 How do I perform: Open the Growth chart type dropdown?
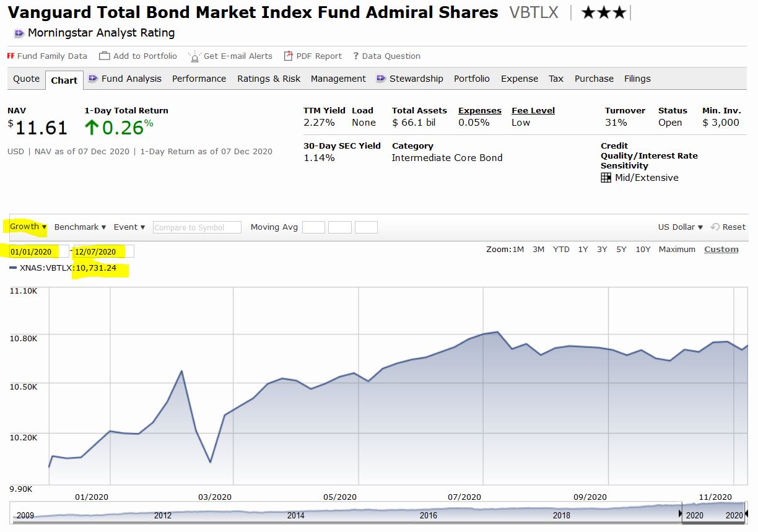click(x=28, y=227)
